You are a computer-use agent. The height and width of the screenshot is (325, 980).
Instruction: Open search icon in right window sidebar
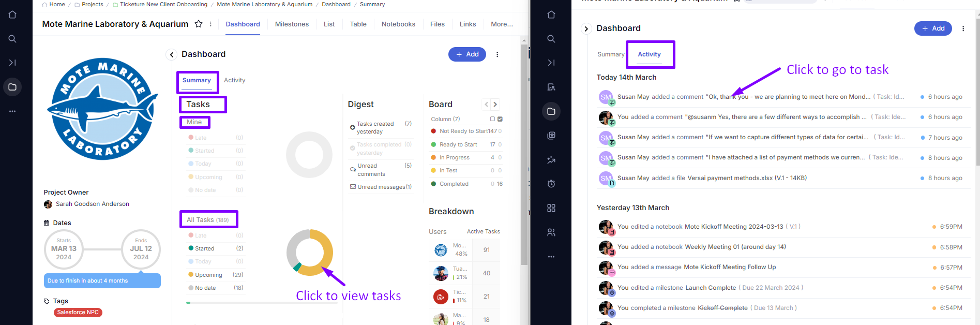[x=551, y=39]
